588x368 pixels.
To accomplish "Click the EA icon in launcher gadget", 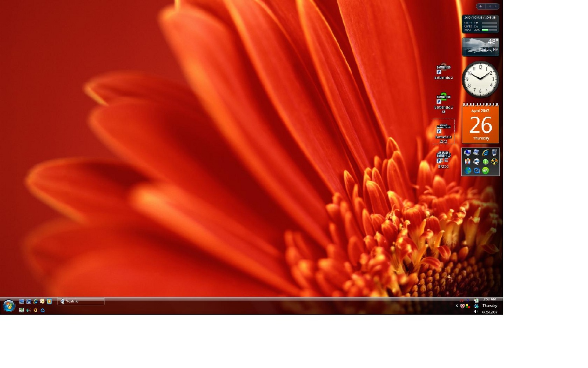I will (485, 170).
